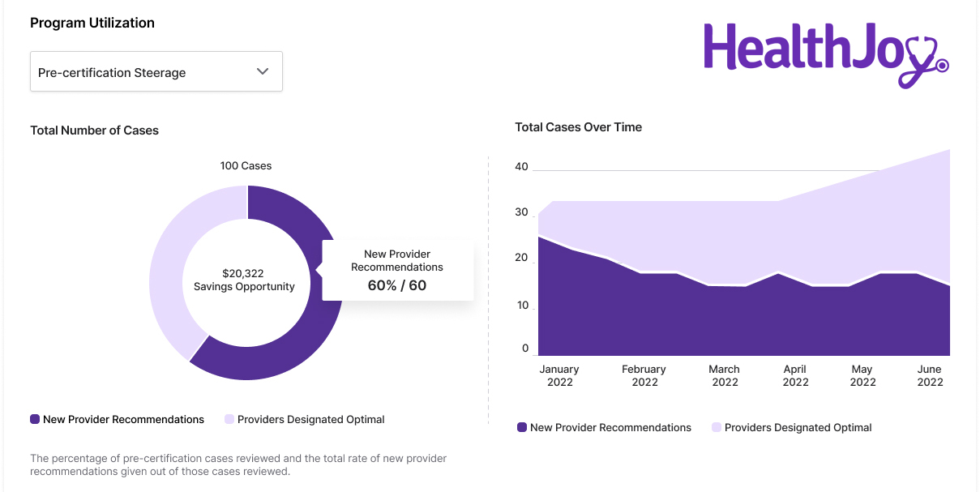Open the Pre-certification Steerage dropdown

click(156, 72)
